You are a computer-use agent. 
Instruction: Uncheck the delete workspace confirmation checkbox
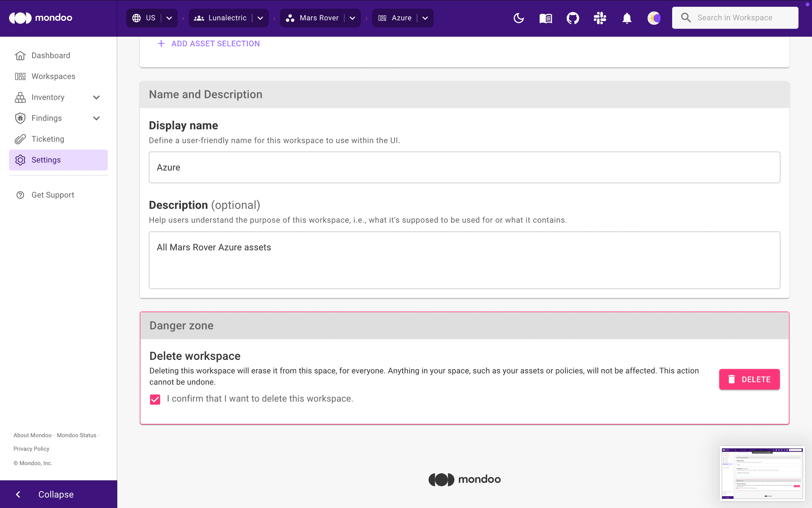pyautogui.click(x=155, y=399)
